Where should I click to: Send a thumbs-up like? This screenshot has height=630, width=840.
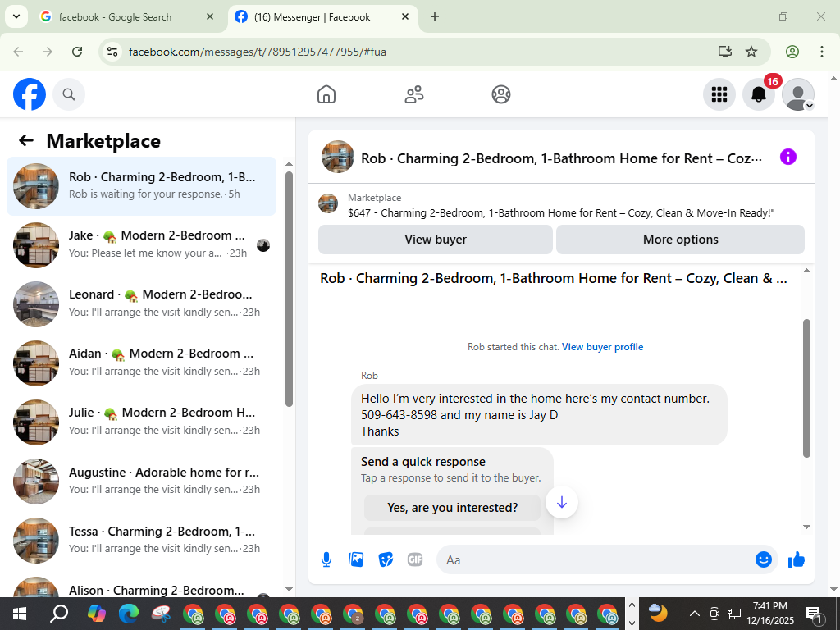click(x=797, y=559)
